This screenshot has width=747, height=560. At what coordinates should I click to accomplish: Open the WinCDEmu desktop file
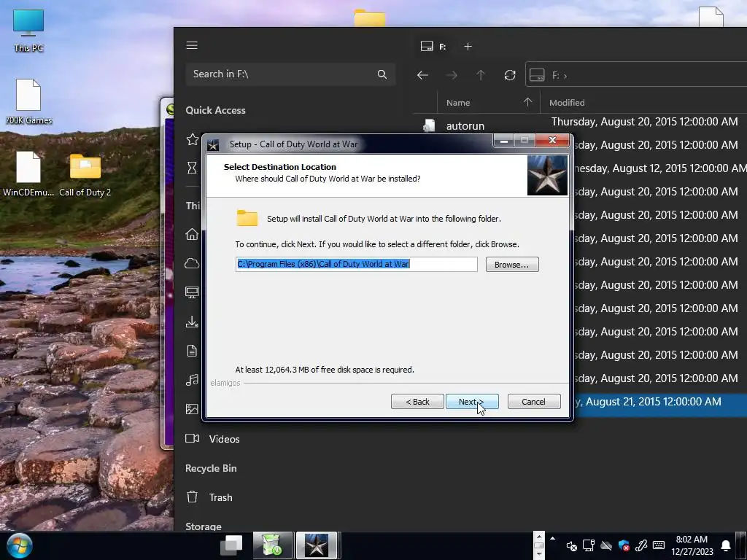pos(28,175)
